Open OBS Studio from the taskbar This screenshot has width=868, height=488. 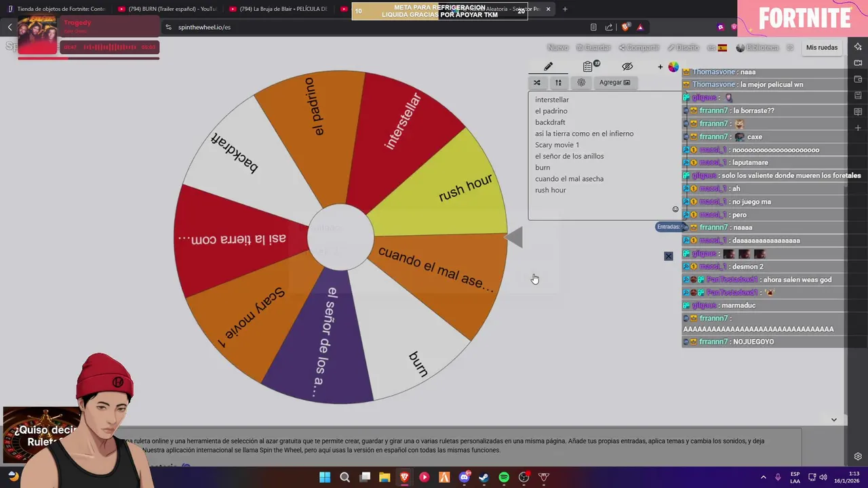tap(524, 477)
